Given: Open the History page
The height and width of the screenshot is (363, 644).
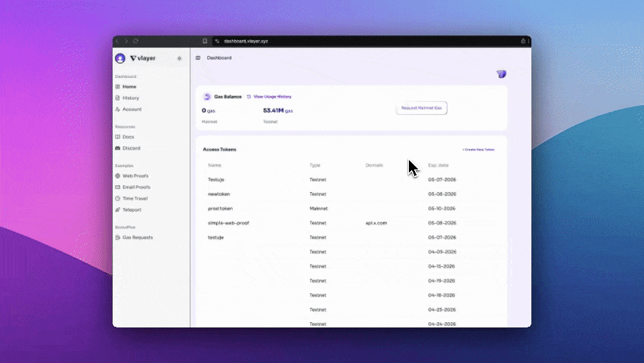Looking at the screenshot, I should click(130, 98).
